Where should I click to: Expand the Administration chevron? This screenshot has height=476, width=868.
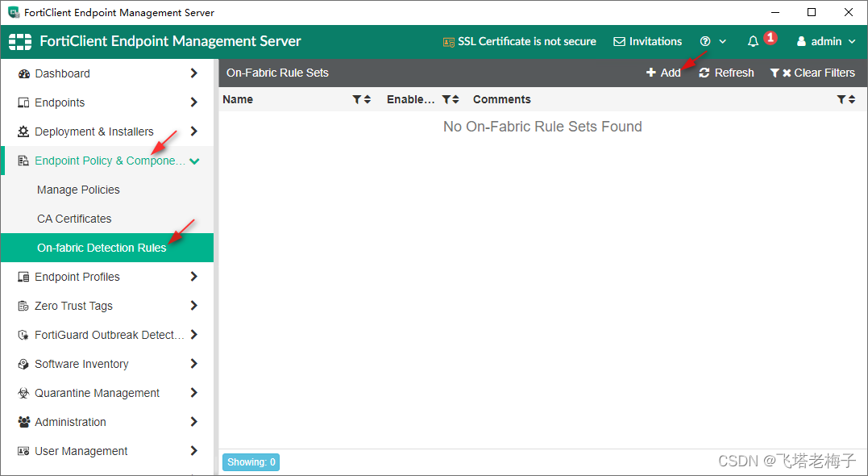pyautogui.click(x=193, y=422)
